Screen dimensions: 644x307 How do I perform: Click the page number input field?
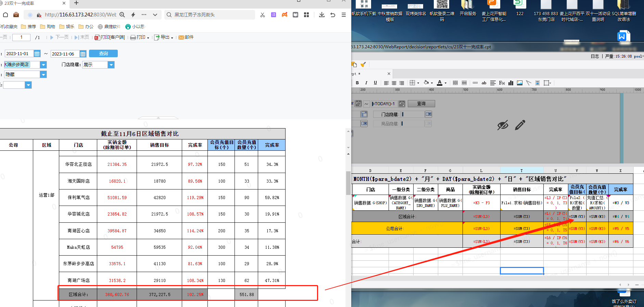point(21,37)
